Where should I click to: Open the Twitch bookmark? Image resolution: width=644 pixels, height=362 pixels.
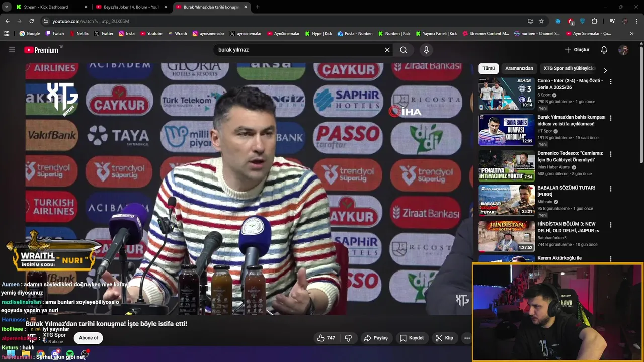[55, 34]
